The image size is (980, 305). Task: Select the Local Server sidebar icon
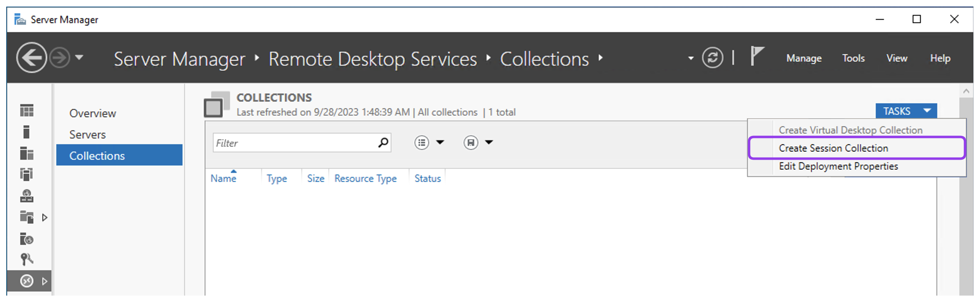[x=26, y=132]
